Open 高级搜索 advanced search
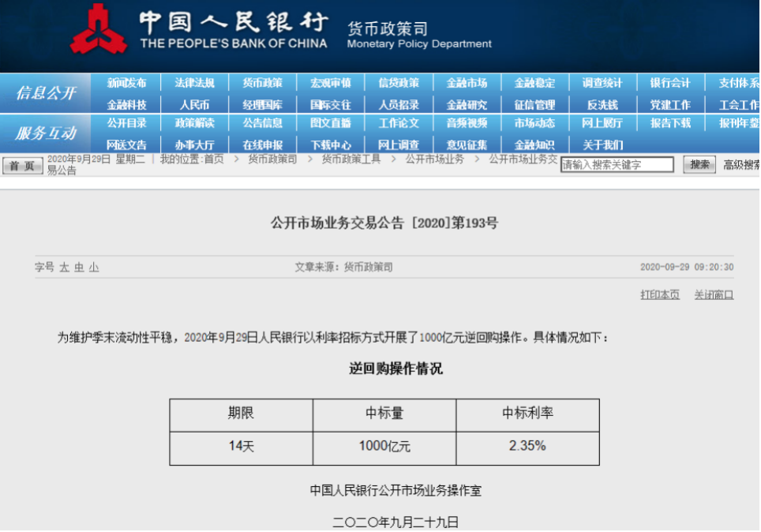This screenshot has width=761, height=532. click(x=741, y=165)
